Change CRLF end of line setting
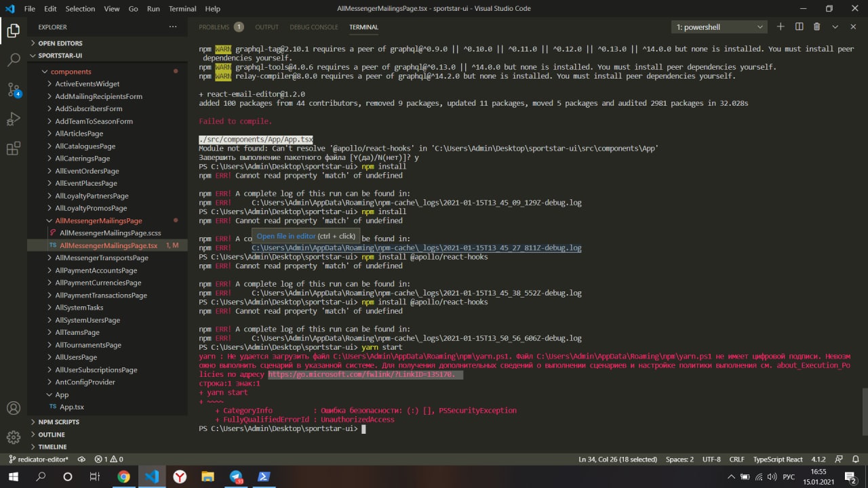 (x=736, y=459)
